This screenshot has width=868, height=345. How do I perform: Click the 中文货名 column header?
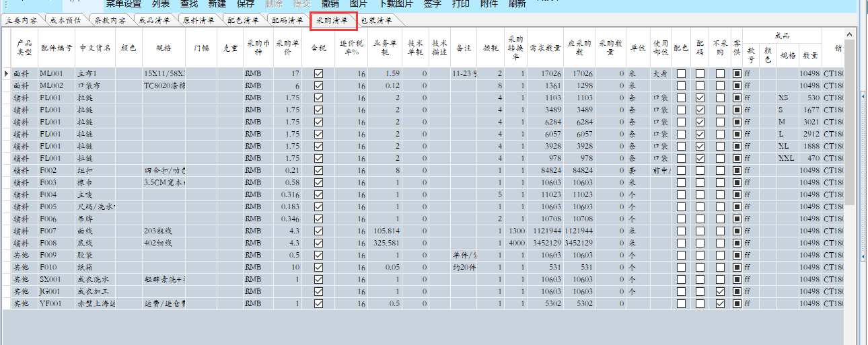coord(95,48)
